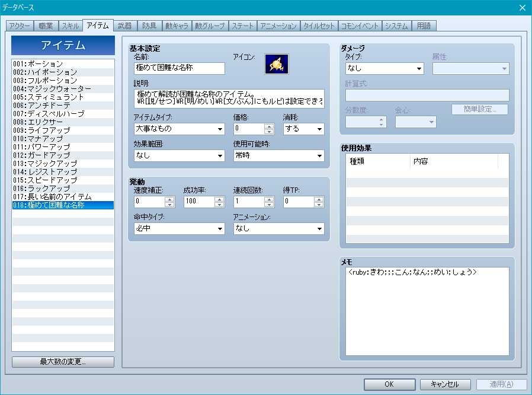
Task: Open the アイテムタイプ dropdown
Action: pyautogui.click(x=179, y=129)
